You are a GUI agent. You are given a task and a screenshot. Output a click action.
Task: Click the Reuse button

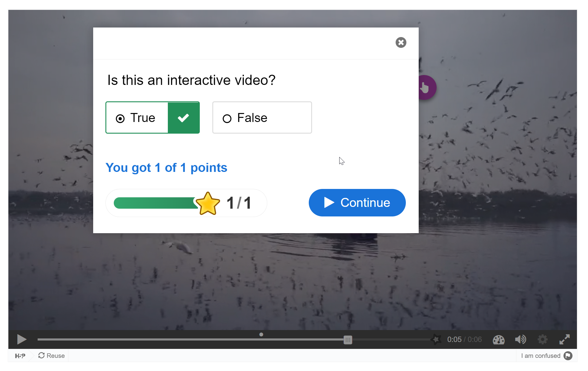[x=51, y=355]
